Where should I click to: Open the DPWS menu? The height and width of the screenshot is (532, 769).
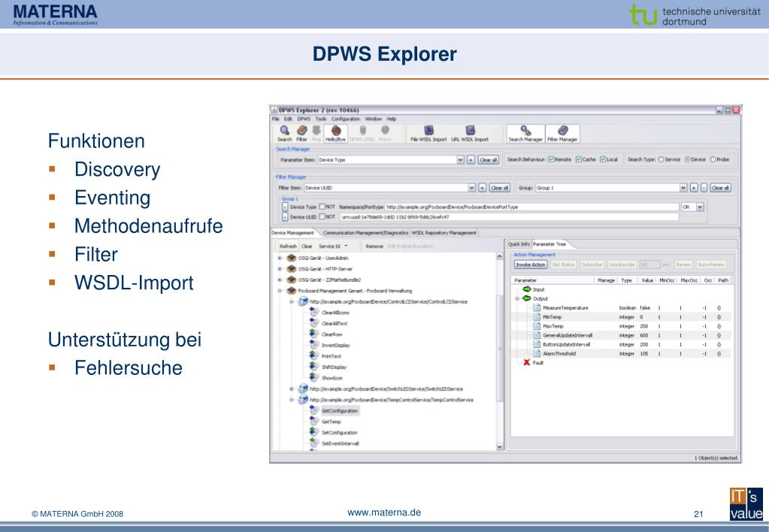coord(304,119)
